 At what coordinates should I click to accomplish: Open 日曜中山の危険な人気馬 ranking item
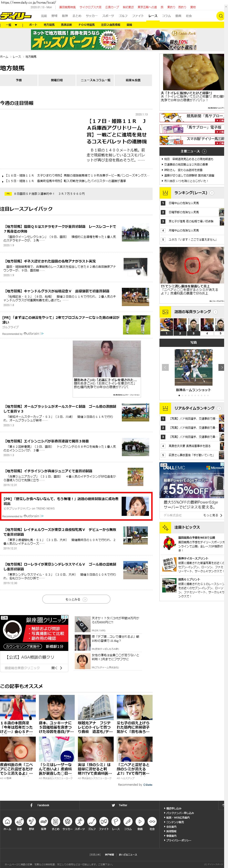point(184,203)
